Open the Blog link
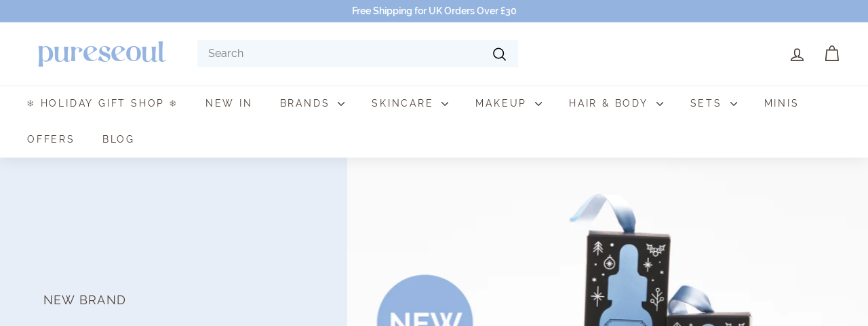Screen dimensions: 868x326 click(119, 139)
